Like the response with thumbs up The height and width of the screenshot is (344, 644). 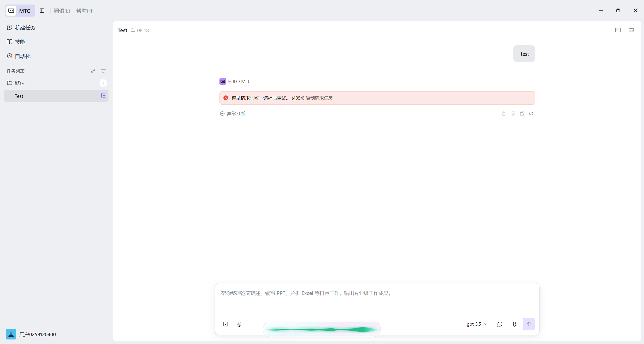(504, 114)
